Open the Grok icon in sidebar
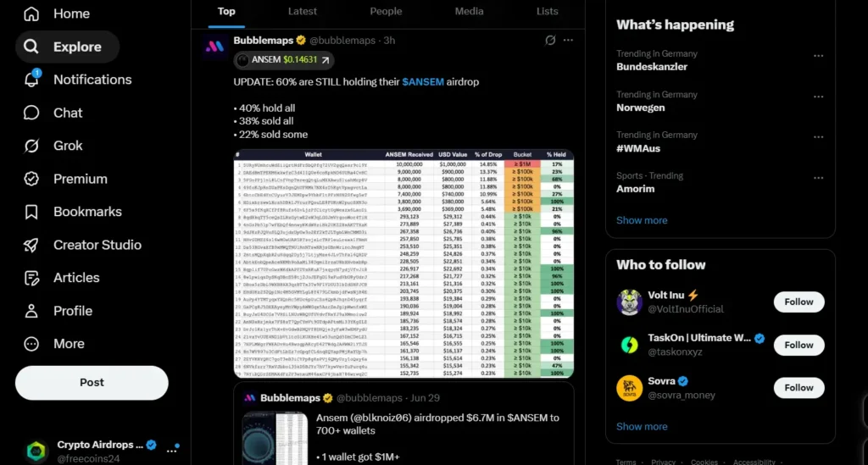This screenshot has width=868, height=465. click(x=31, y=146)
